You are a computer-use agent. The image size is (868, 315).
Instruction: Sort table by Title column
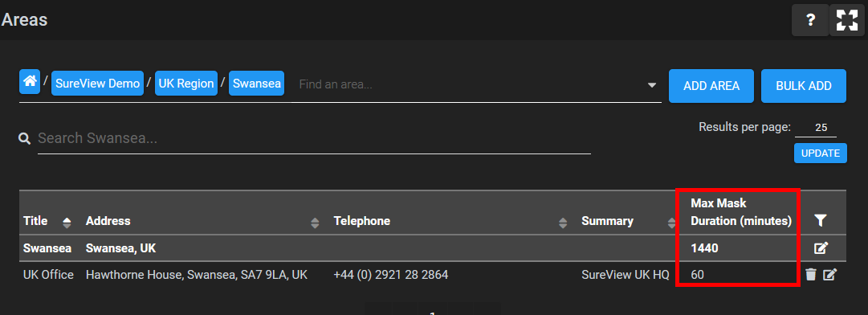click(x=67, y=222)
